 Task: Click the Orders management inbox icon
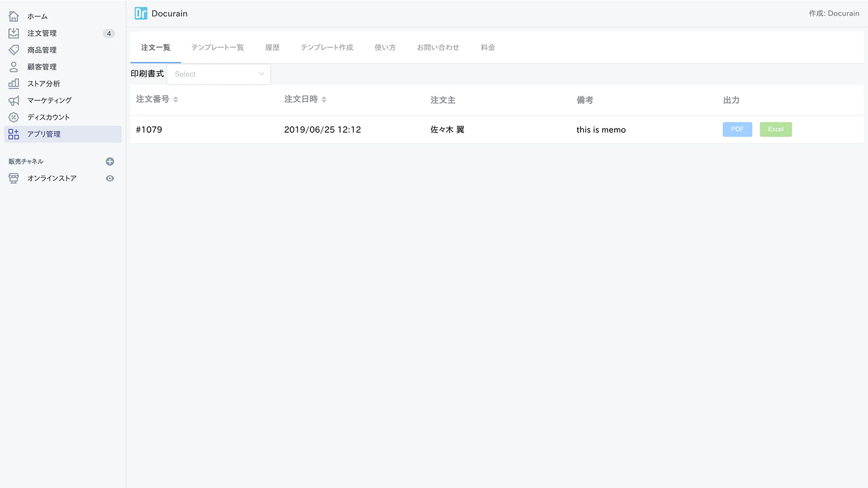14,33
